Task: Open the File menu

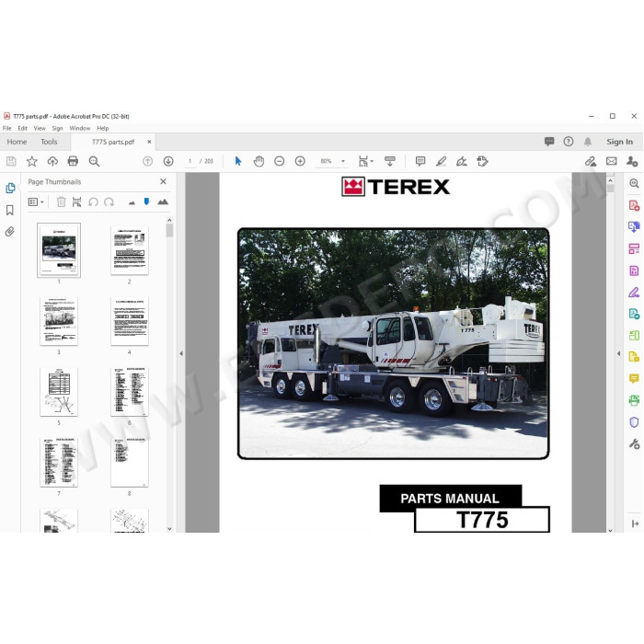Action: click(7, 128)
